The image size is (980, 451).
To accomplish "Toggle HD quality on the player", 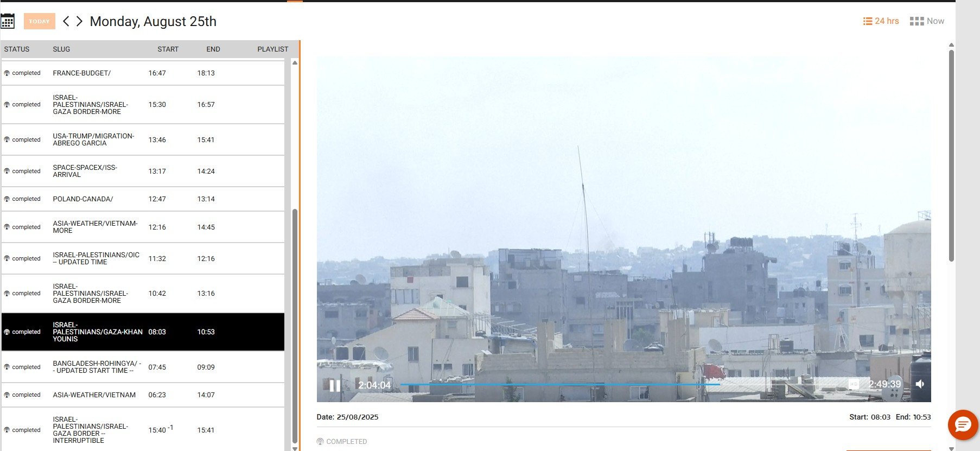I will (854, 384).
